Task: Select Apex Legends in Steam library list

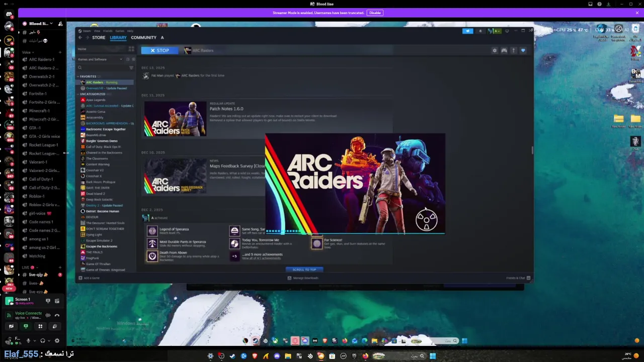Action: 96,100
